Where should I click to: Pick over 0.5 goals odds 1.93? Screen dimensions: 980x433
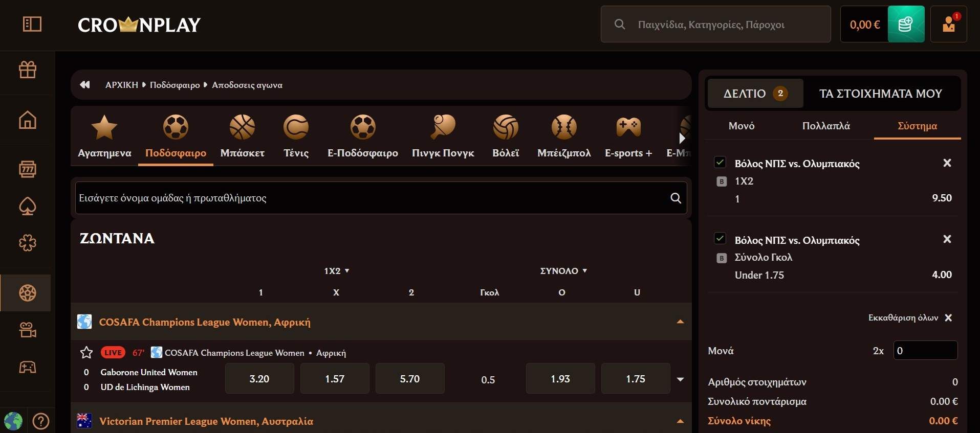click(x=560, y=379)
